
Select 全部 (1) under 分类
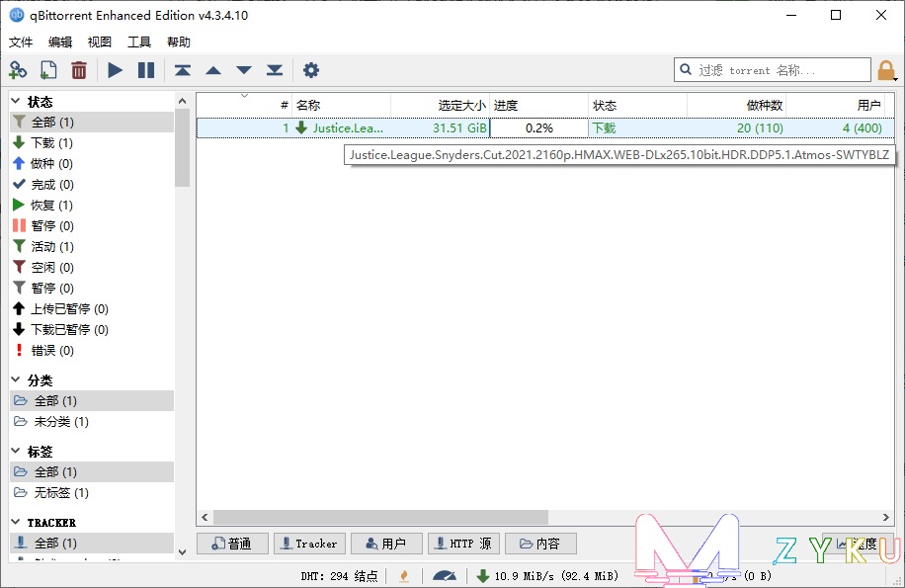pyautogui.click(x=92, y=401)
